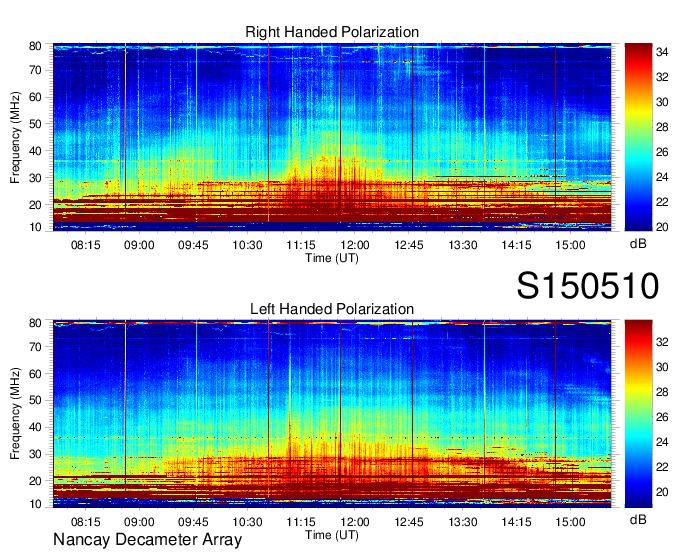The width and height of the screenshot is (680, 552).
Task: Click 50 MHz tick on Left Handed plot
Action: pyautogui.click(x=35, y=400)
